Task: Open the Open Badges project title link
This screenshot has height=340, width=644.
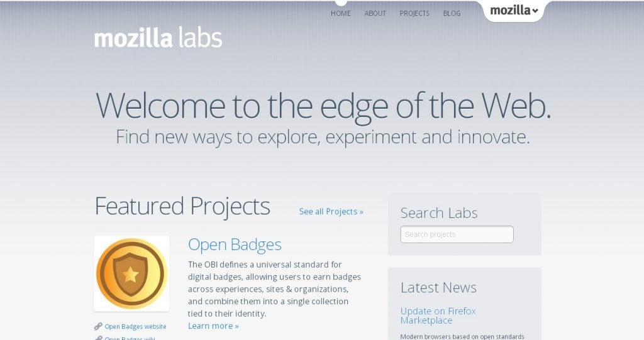Action: pos(235,244)
